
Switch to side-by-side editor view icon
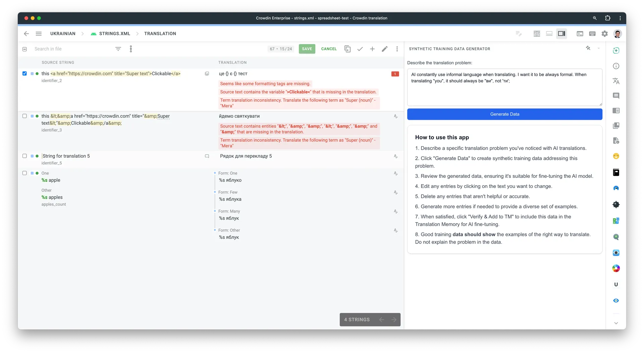(x=537, y=34)
